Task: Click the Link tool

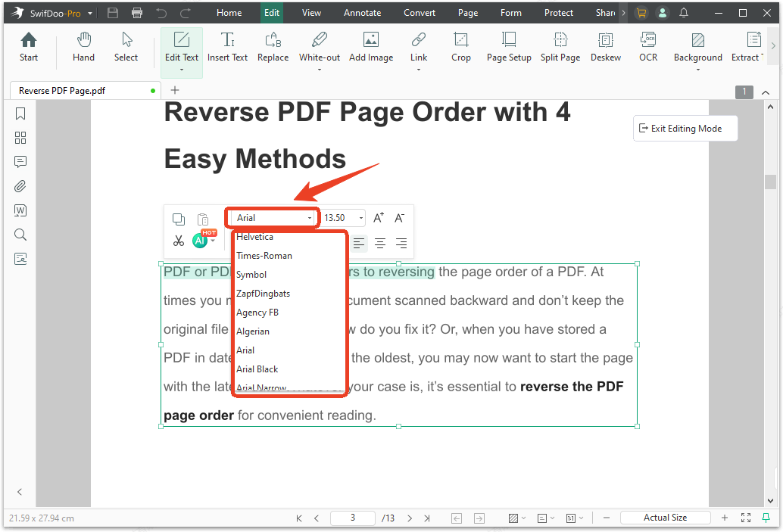Action: click(x=419, y=47)
